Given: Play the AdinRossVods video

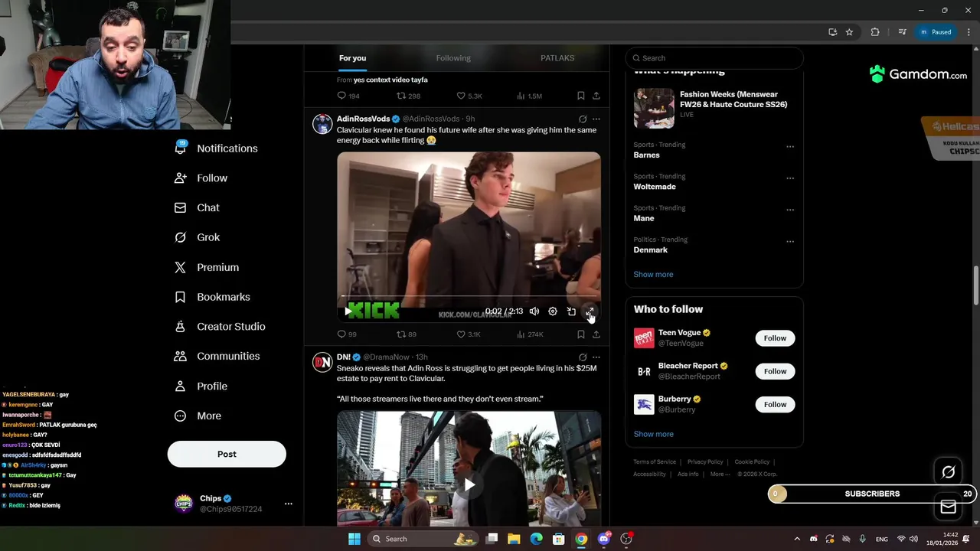Looking at the screenshot, I should click(348, 311).
